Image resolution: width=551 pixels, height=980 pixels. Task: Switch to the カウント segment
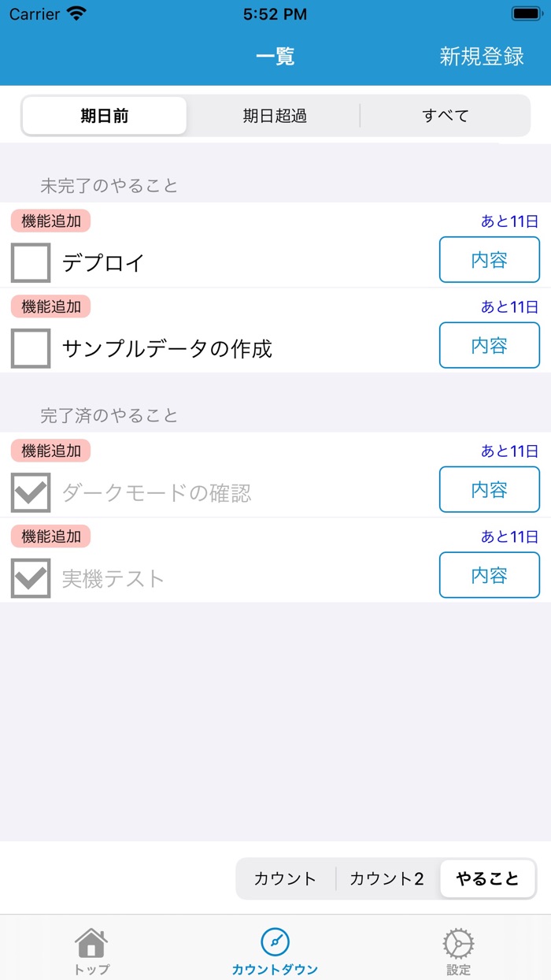[285, 878]
